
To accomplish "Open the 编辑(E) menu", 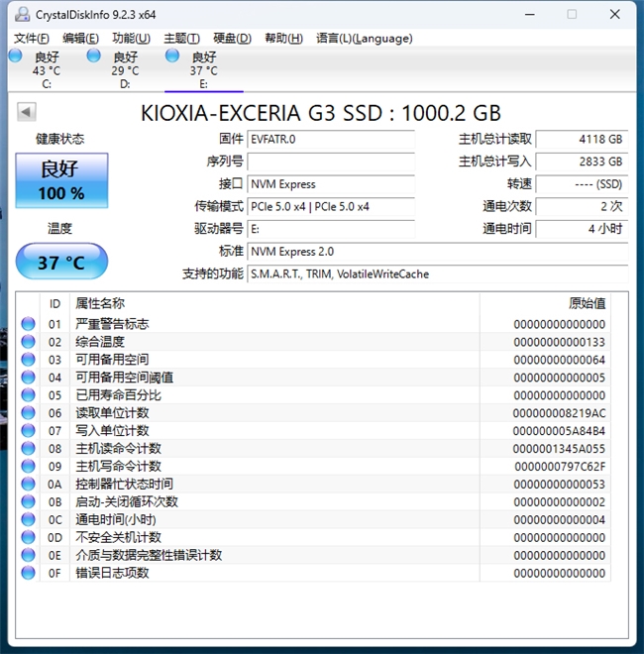I will pyautogui.click(x=80, y=39).
